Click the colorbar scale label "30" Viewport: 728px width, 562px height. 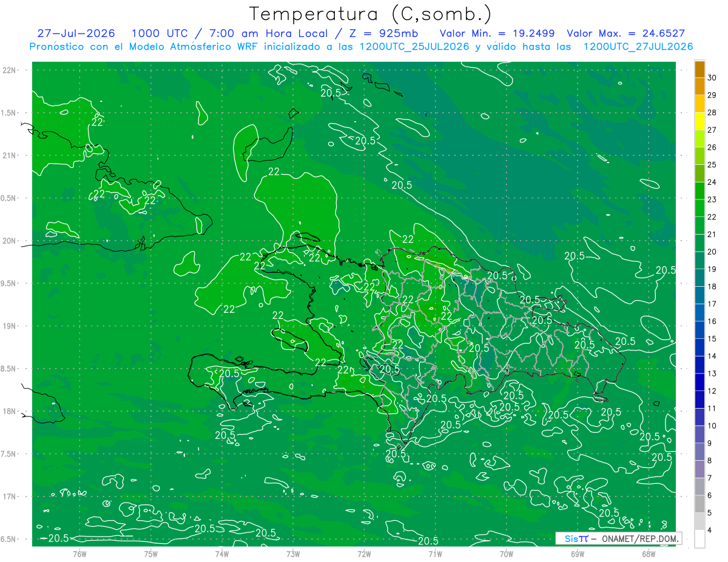[712, 78]
